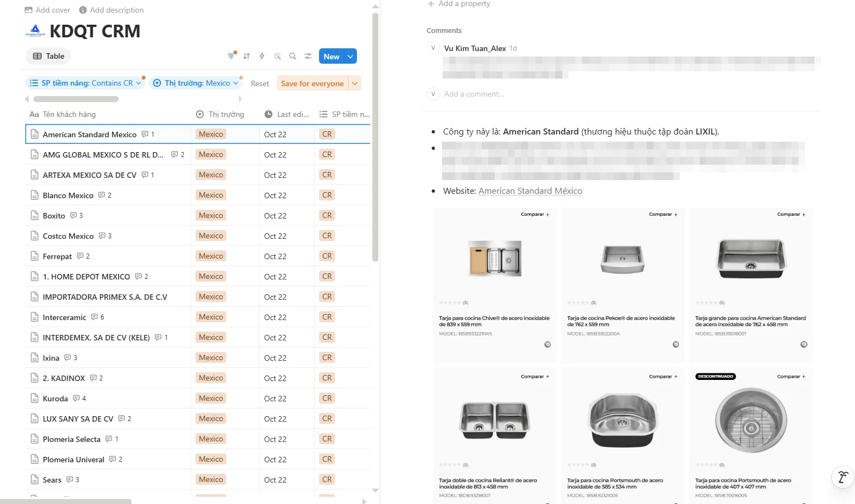
Task: Open the filter icon in database toolbar
Action: coord(231,56)
